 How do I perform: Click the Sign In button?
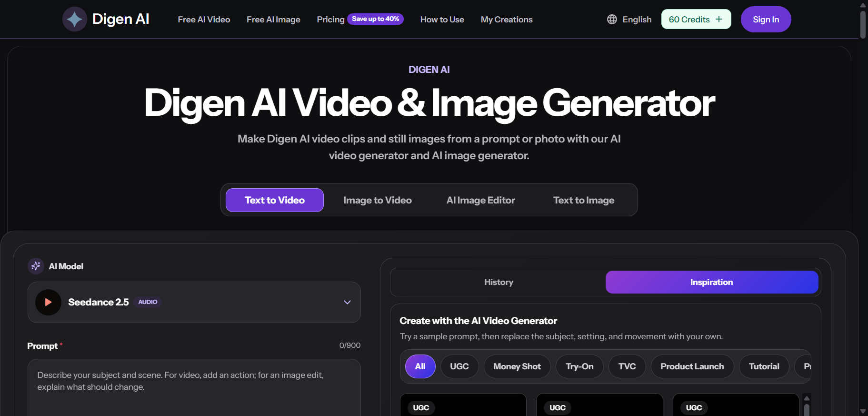[766, 20]
